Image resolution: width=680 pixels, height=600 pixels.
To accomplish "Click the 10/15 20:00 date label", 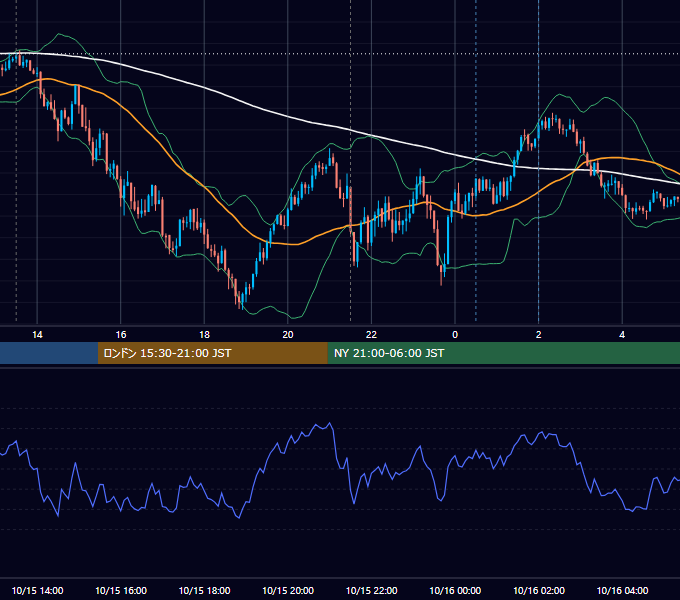I will pyautogui.click(x=288, y=590).
